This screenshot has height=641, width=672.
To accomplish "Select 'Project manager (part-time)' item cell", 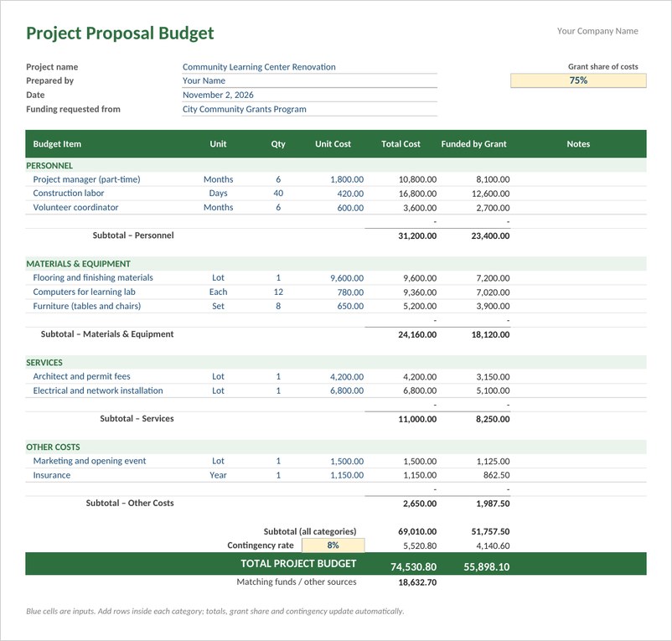I will pyautogui.click(x=86, y=179).
